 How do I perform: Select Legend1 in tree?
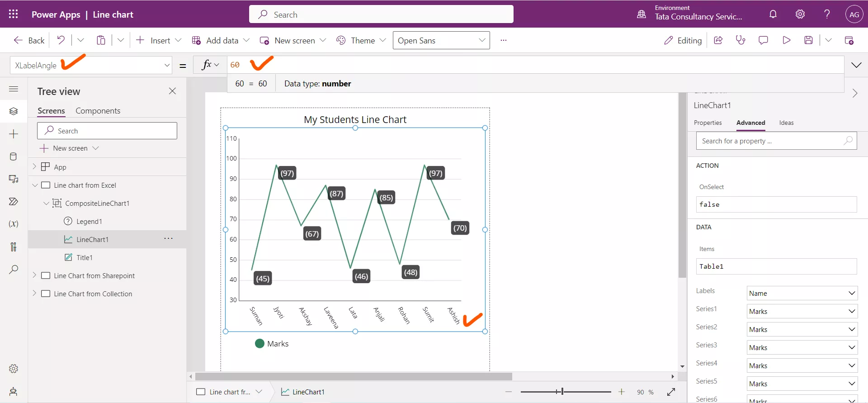(89, 221)
